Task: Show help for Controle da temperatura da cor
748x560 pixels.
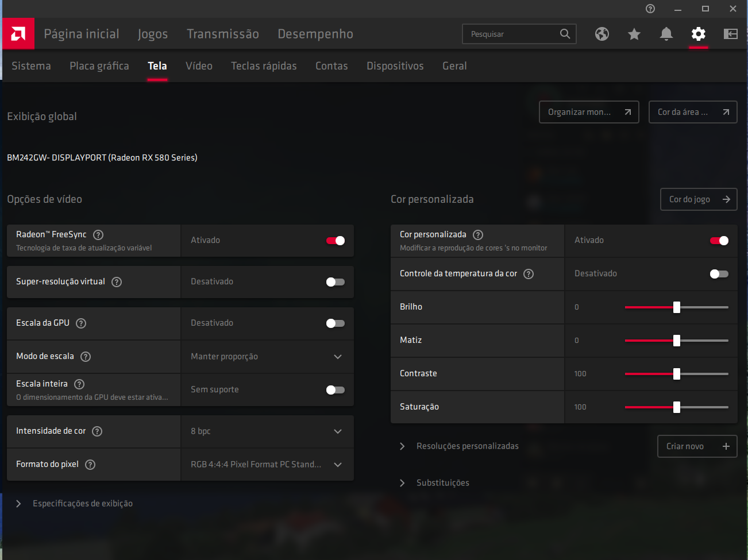Action: [x=529, y=273]
